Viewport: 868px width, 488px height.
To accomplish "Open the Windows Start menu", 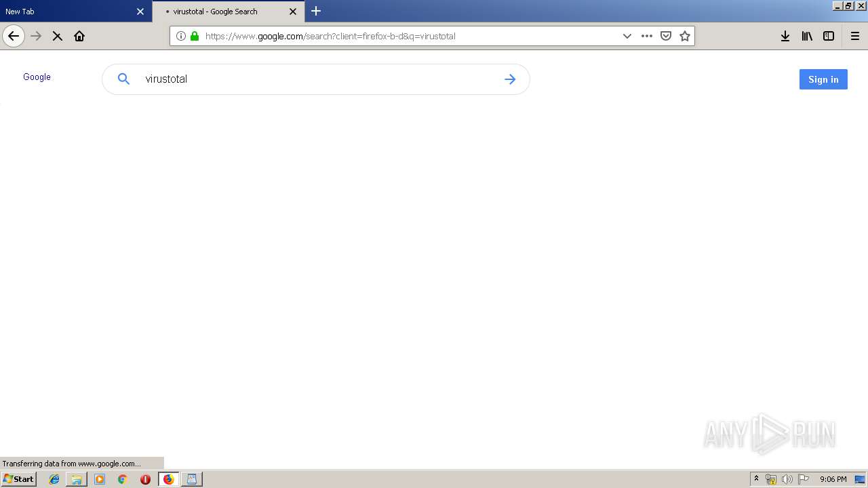I will [18, 479].
